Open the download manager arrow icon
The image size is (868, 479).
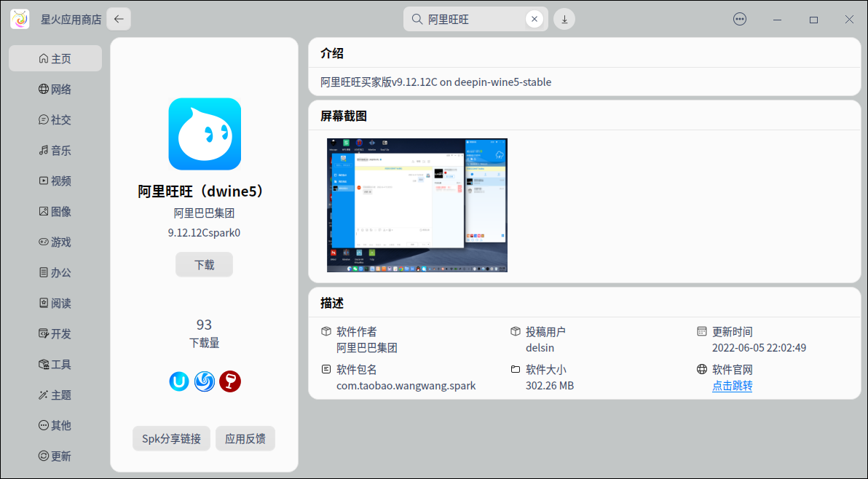click(x=564, y=20)
